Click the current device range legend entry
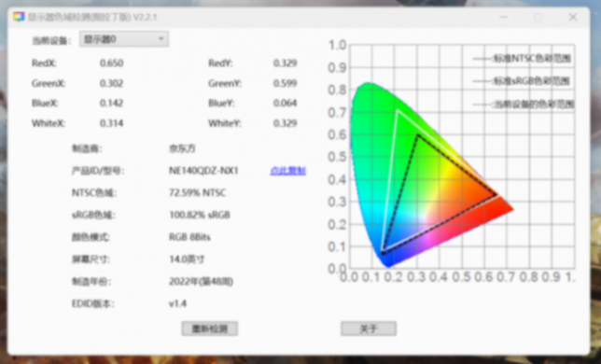 [524, 105]
